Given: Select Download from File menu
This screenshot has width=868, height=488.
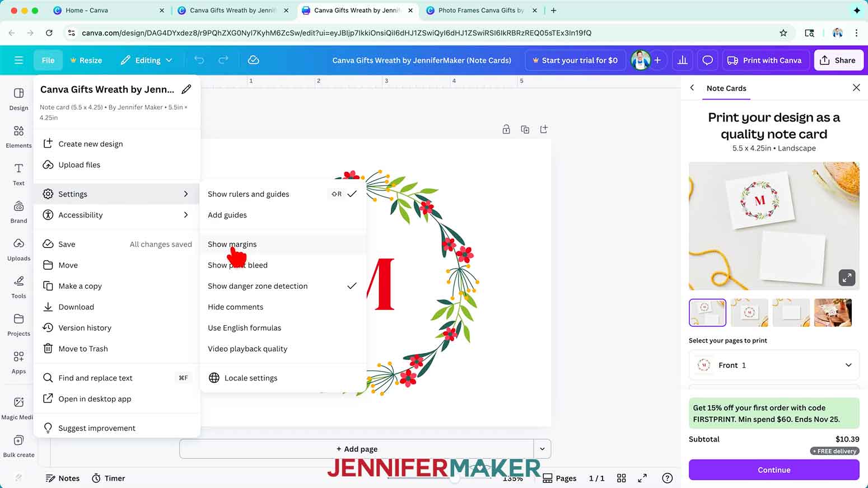Looking at the screenshot, I should click(x=116, y=307).
